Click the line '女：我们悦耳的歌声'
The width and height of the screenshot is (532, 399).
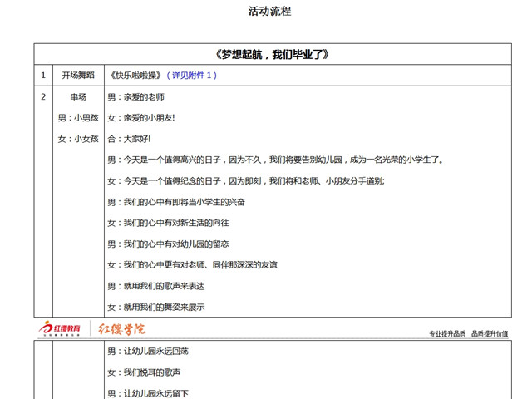[144, 372]
